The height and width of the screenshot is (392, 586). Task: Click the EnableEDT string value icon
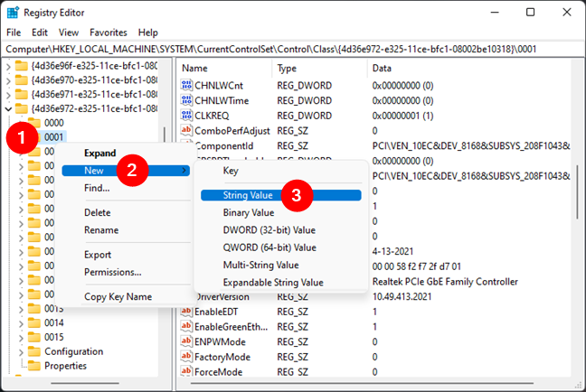click(186, 312)
